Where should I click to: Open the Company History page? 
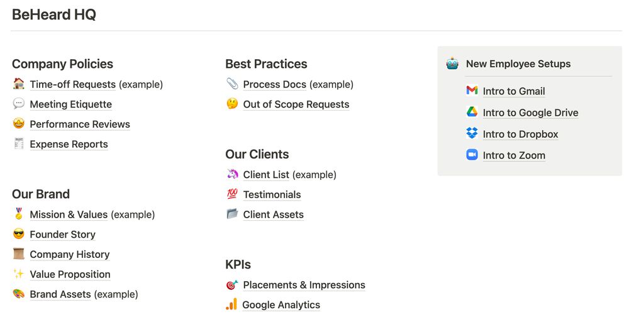[69, 254]
